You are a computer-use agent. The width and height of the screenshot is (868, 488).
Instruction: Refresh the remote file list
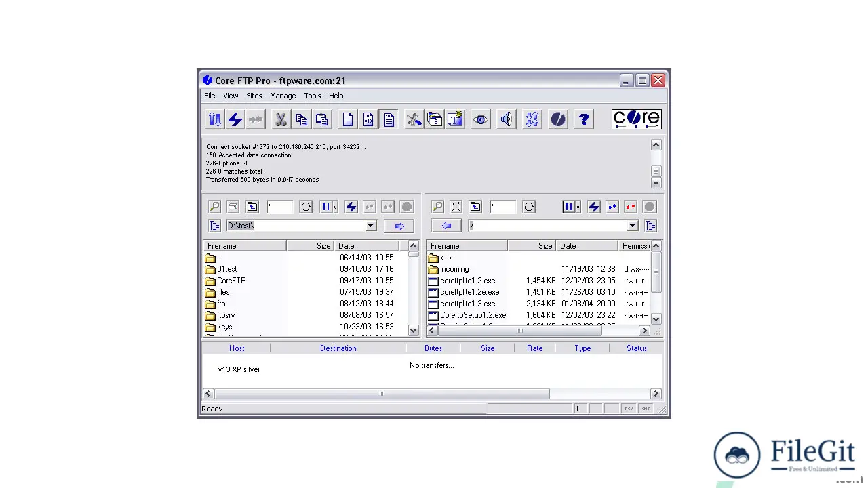pos(529,207)
